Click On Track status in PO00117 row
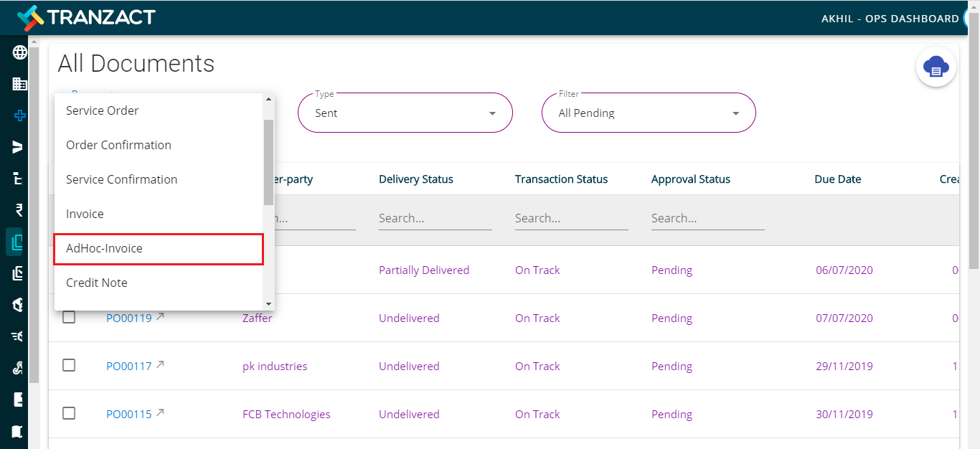This screenshot has width=980, height=449. pyautogui.click(x=537, y=366)
